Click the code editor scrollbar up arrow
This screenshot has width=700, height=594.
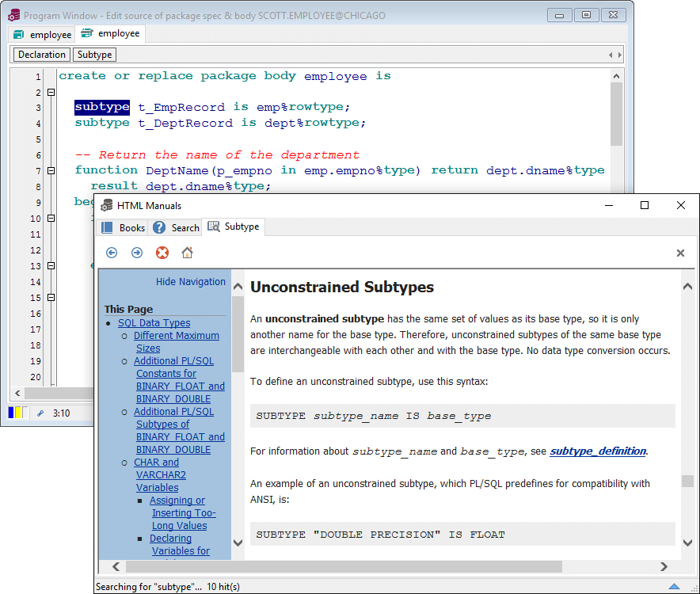tap(617, 76)
